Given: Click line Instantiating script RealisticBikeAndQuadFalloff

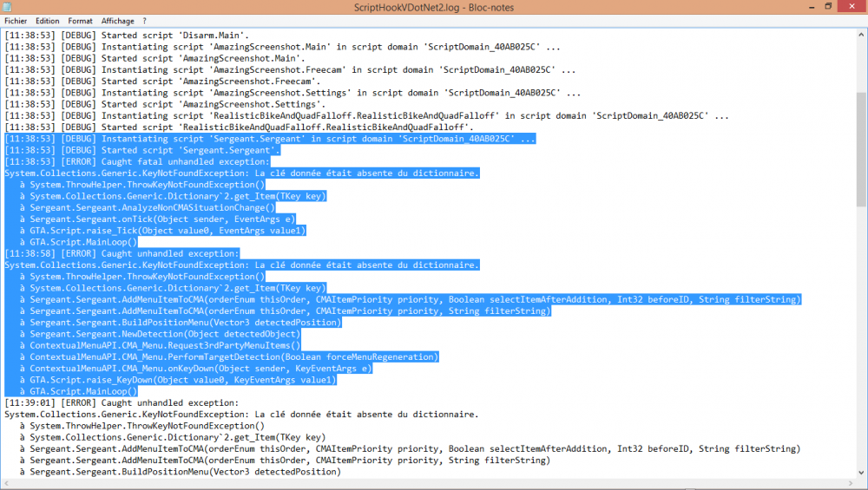Looking at the screenshot, I should tap(366, 116).
